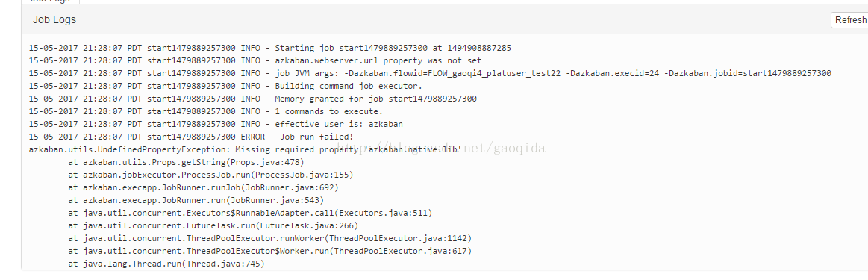Click the Job Logs panel heading
The width and height of the screenshot is (868, 280).
tap(54, 20)
